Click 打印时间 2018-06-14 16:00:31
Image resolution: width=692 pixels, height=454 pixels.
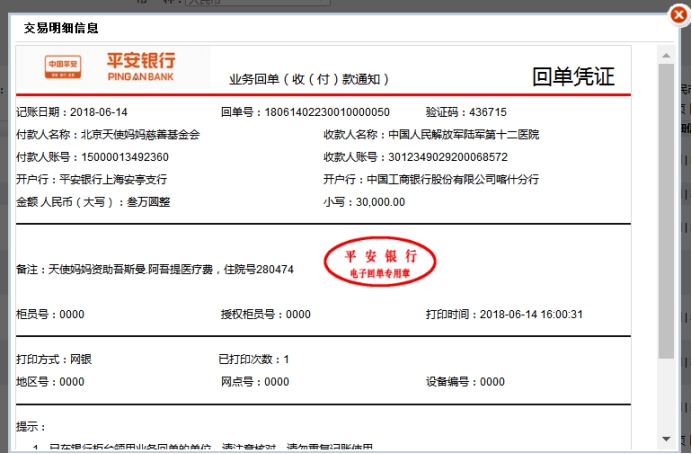tap(504, 314)
